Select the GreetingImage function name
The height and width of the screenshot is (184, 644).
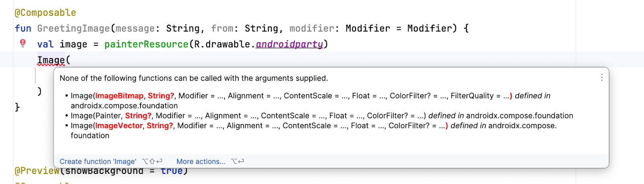(x=73, y=28)
